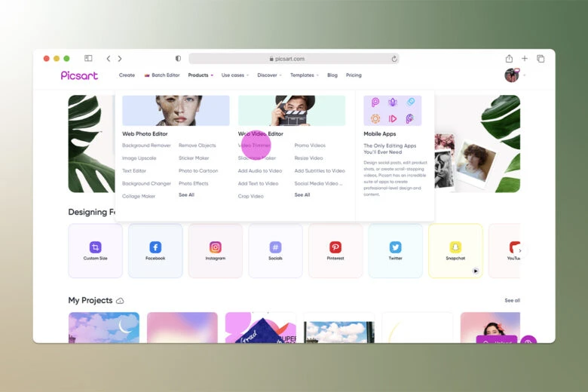Viewport: 588px width, 392px height.
Task: Click the Safari share icon
Action: tap(509, 59)
